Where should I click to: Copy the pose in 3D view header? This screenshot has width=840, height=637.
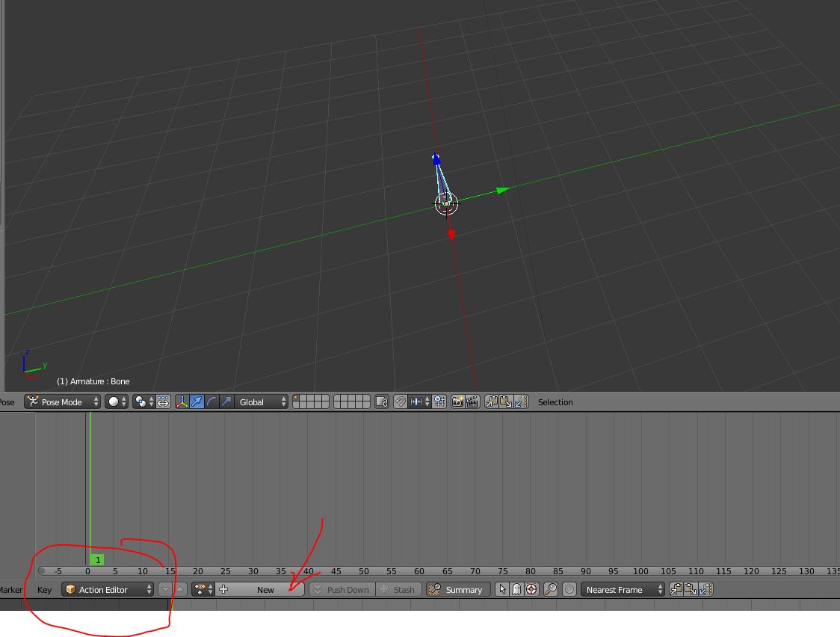pos(492,402)
